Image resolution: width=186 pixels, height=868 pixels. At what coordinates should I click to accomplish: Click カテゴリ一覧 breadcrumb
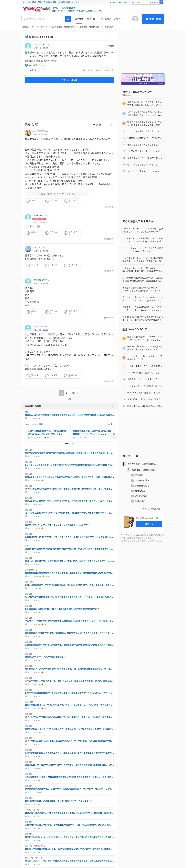pyautogui.click(x=42, y=27)
